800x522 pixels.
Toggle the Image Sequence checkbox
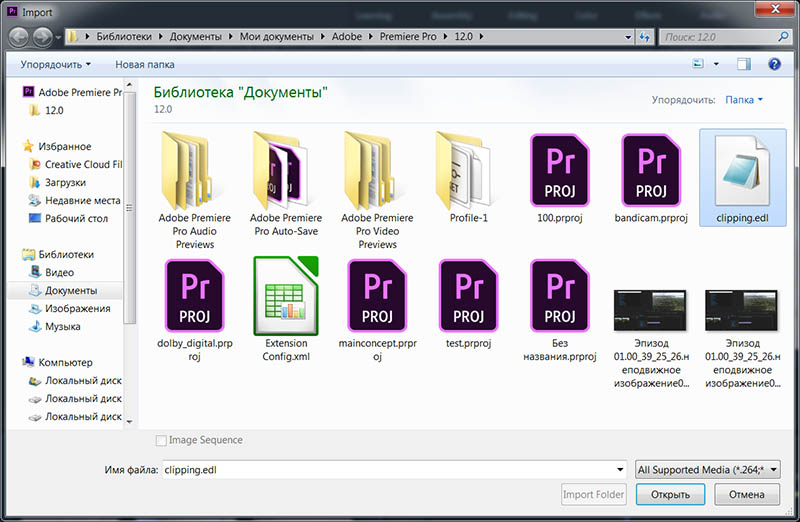point(161,440)
